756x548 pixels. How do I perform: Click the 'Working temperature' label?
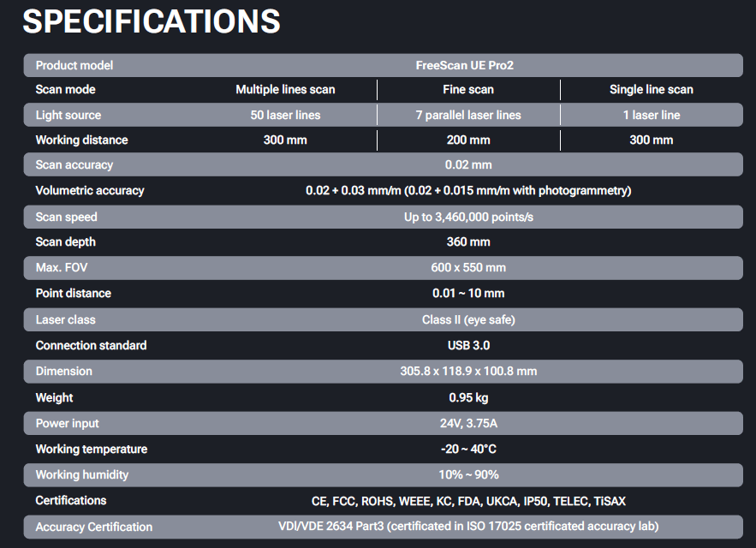[x=92, y=450]
